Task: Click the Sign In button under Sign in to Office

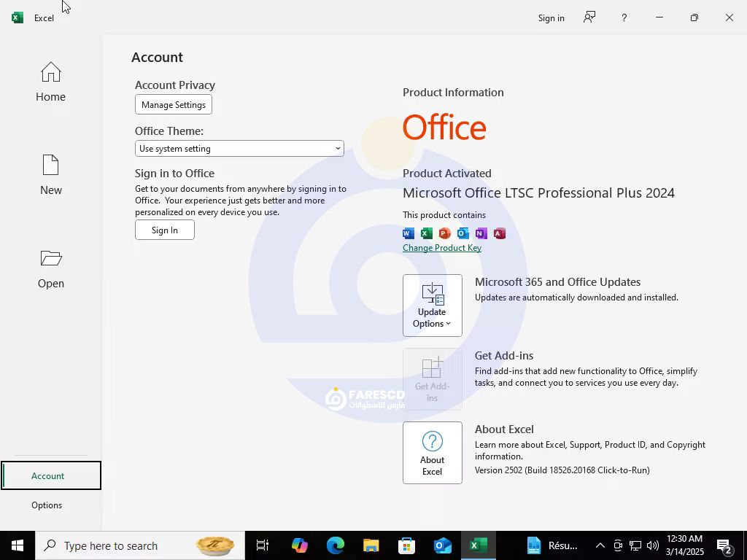Action: point(165,230)
